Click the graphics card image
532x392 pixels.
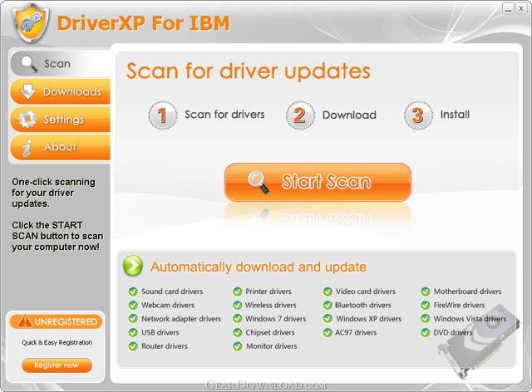pyautogui.click(x=479, y=342)
